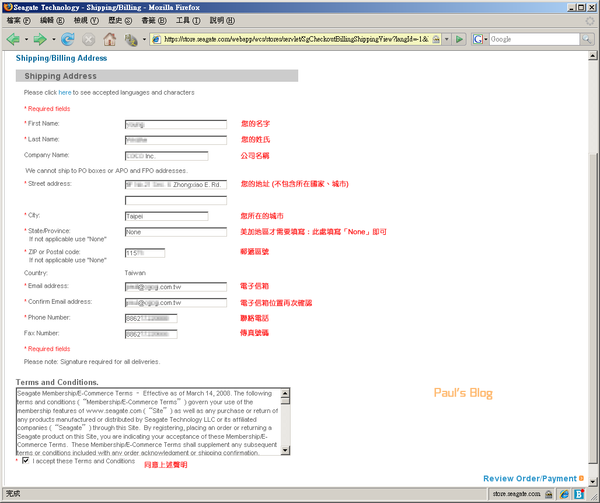This screenshot has width=600, height=503.
Task: Click the Back arrow in Firefox toolbar
Action: pyautogui.click(x=13, y=39)
